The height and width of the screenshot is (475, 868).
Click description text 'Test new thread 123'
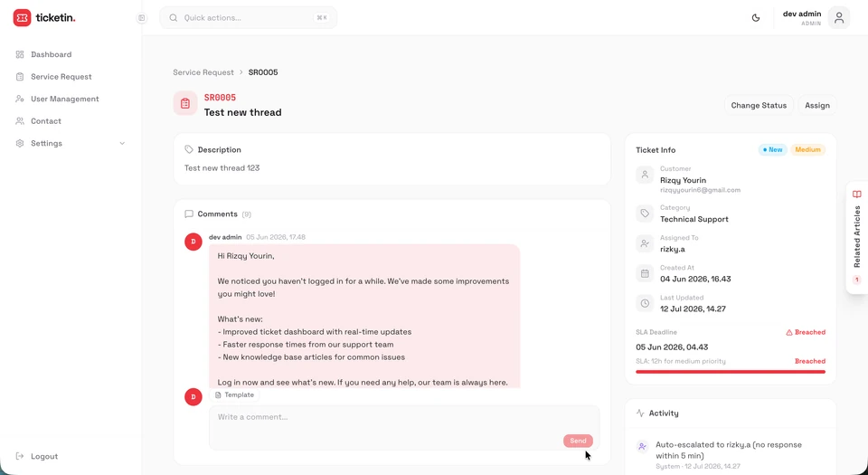222,167
